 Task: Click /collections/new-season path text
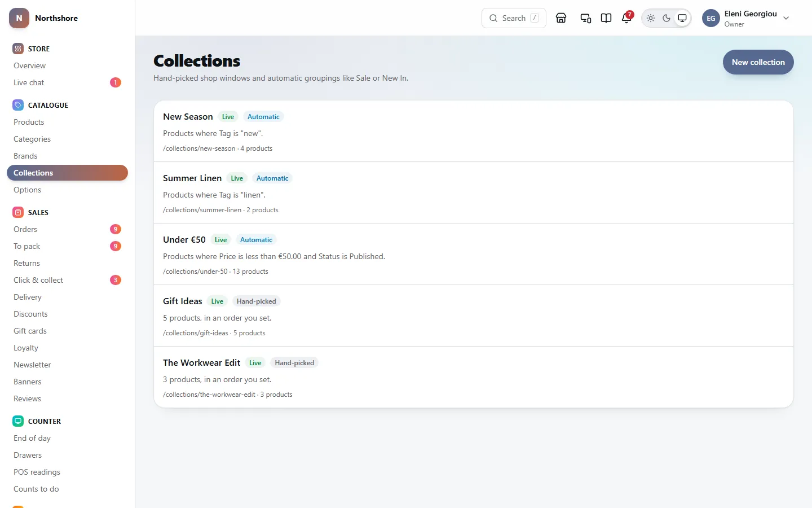(199, 148)
